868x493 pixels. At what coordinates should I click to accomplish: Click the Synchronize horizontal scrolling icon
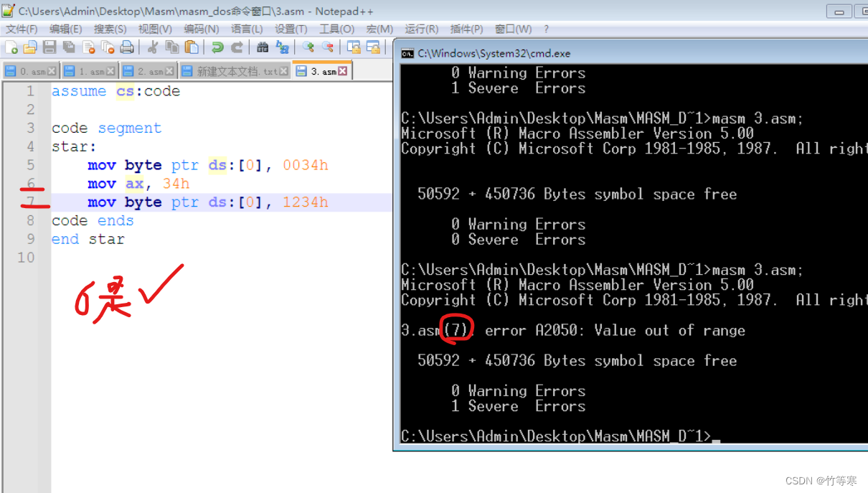373,47
